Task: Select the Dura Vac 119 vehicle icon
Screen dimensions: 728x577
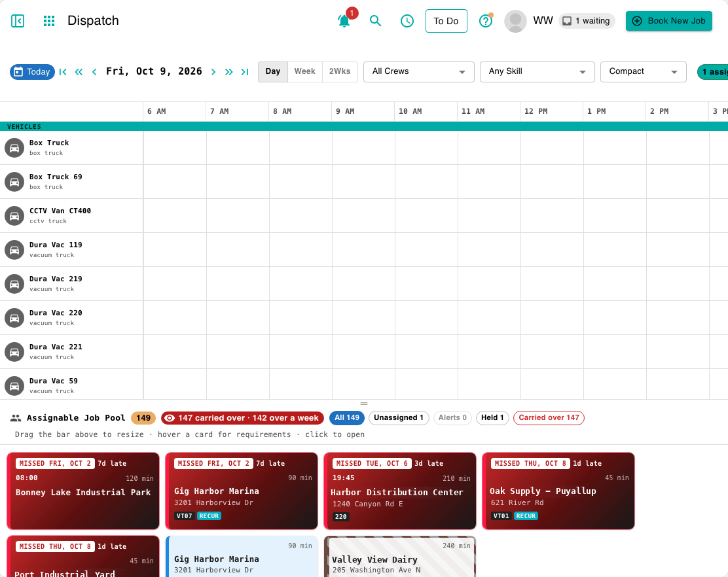Action: pos(14,250)
